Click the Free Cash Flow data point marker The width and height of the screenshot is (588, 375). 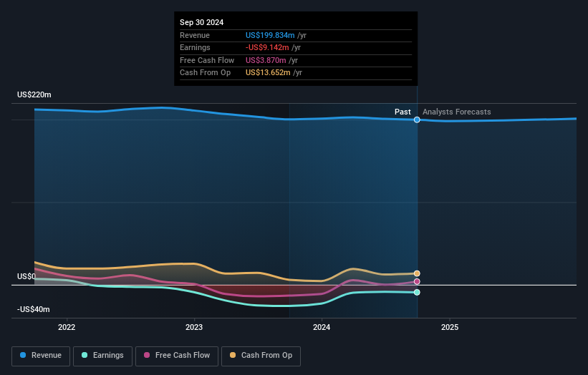tap(417, 282)
